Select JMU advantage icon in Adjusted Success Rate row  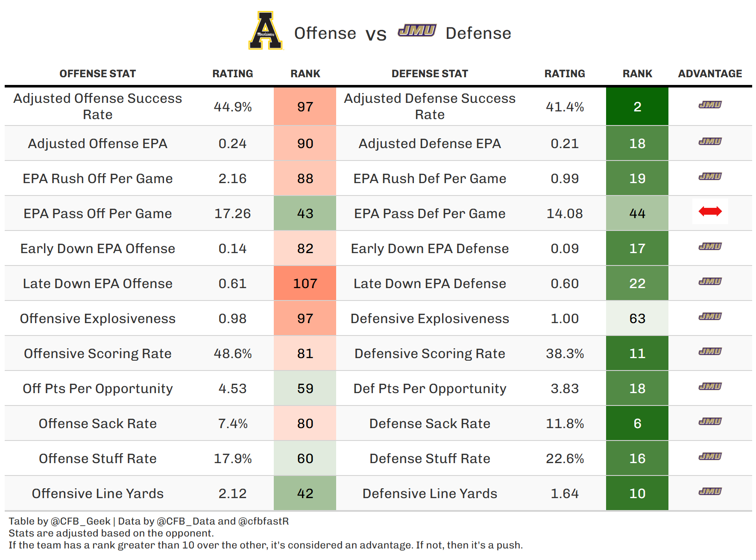(x=710, y=105)
